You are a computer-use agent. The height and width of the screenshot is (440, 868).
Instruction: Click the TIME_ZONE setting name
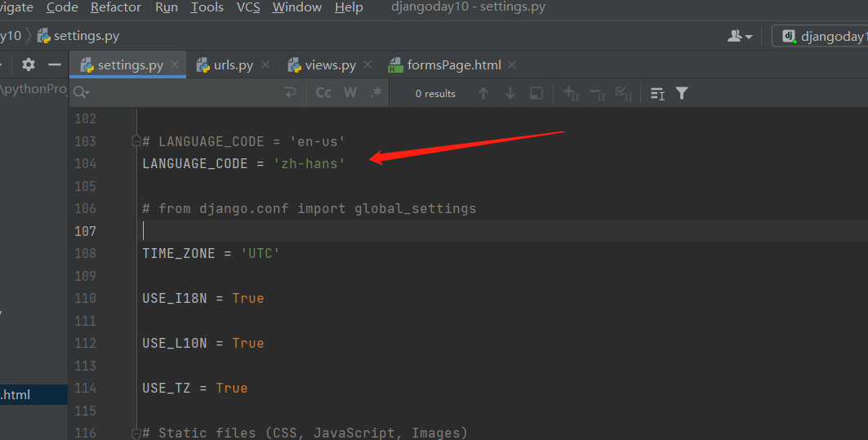tap(179, 254)
